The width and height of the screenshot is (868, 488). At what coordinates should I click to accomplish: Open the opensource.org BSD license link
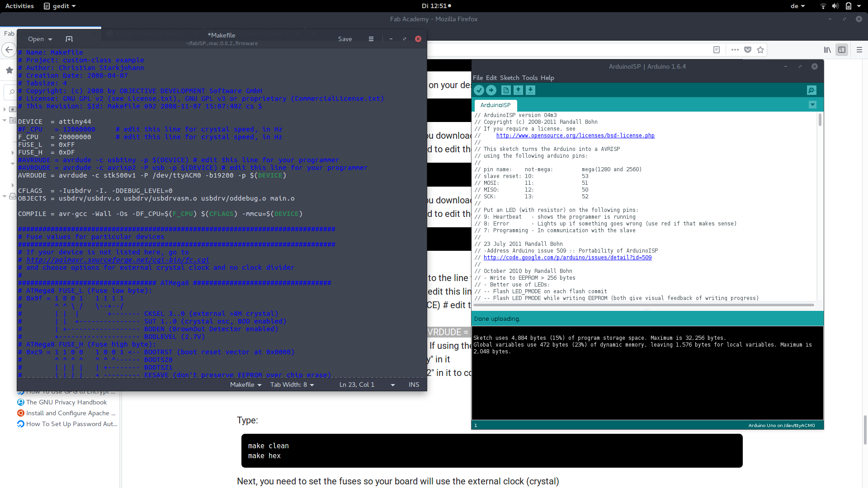(x=575, y=136)
